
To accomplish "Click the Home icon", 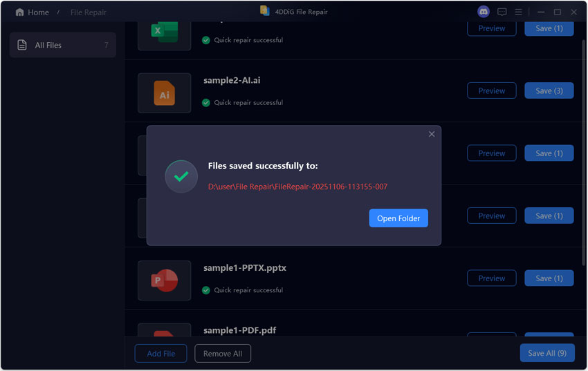I will (19, 12).
